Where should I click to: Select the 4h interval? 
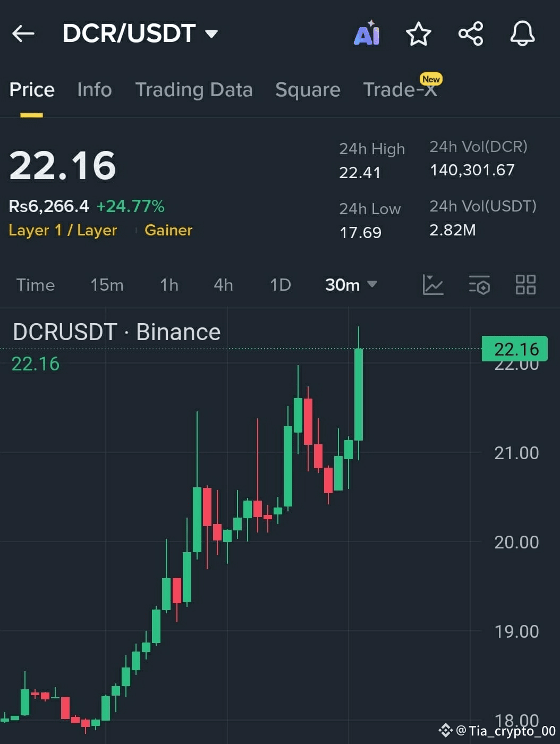tap(223, 285)
